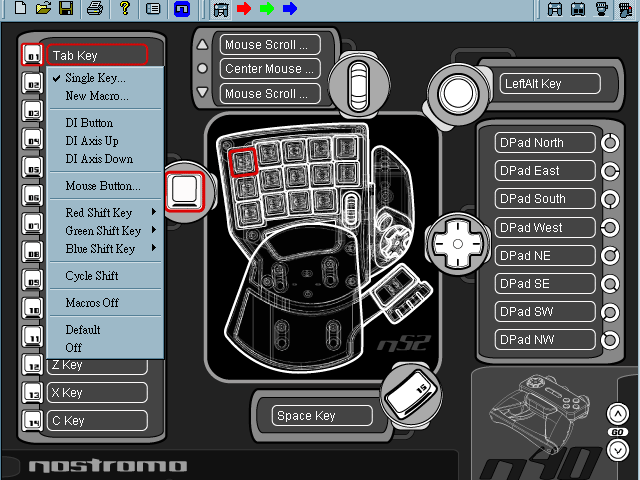640x480 pixels.
Task: Select key 02 icon in the key list
Action: (32, 83)
